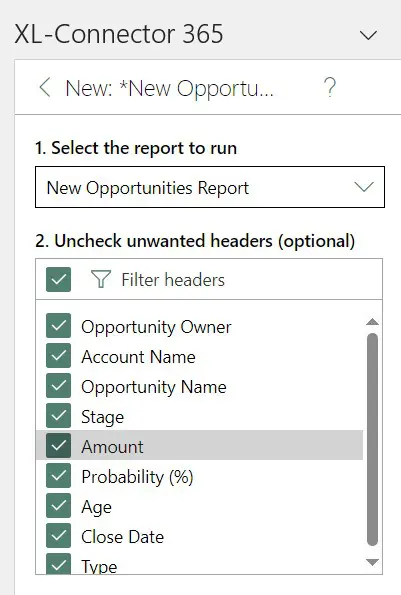This screenshot has height=595, width=401.
Task: Toggle the select-all headers checkbox
Action: [58, 280]
